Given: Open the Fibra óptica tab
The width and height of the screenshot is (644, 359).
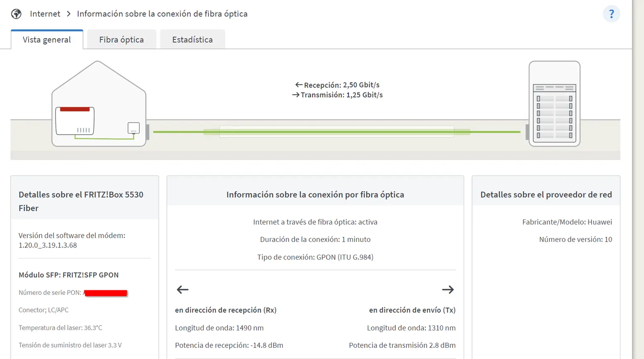Looking at the screenshot, I should coord(121,39).
